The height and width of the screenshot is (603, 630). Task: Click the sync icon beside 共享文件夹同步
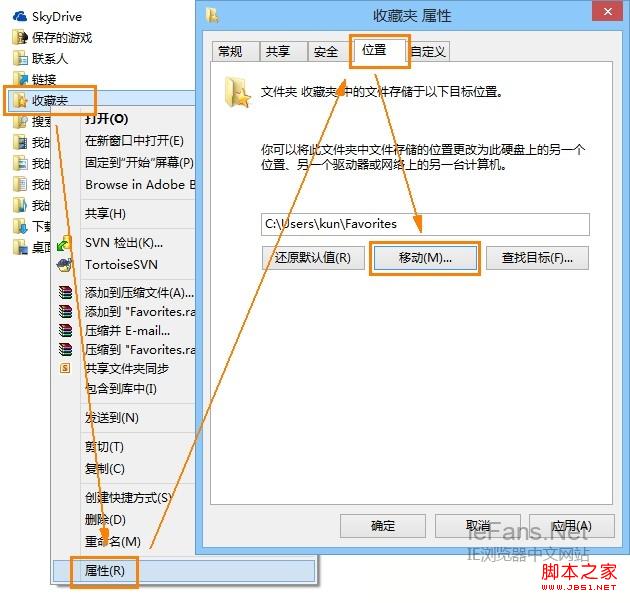(x=65, y=368)
